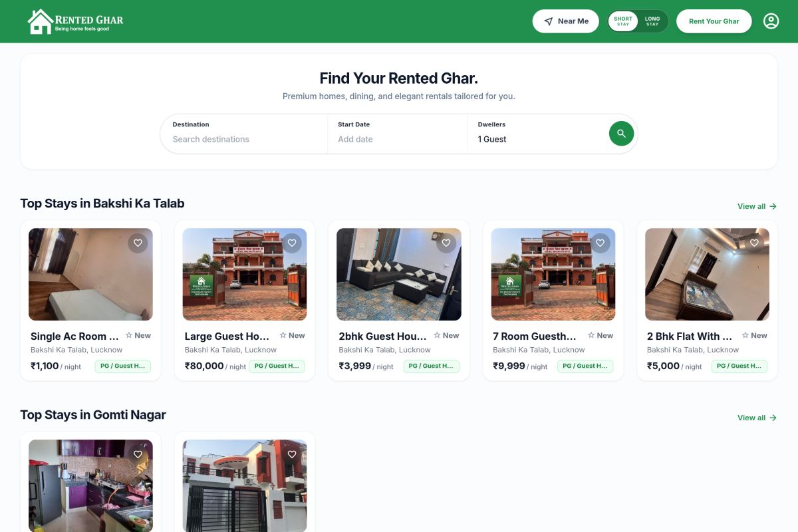
Task: Switch to the Long Stay toggle option
Action: 652,21
